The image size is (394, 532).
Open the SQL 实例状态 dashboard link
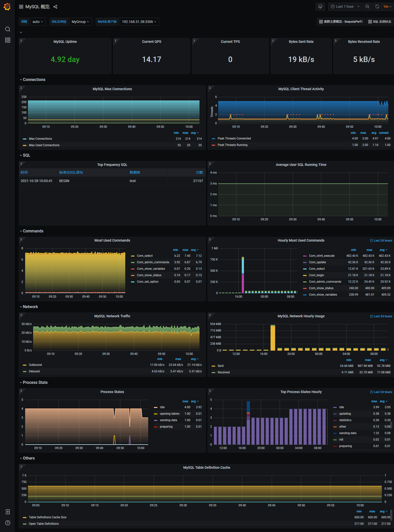click(x=380, y=22)
